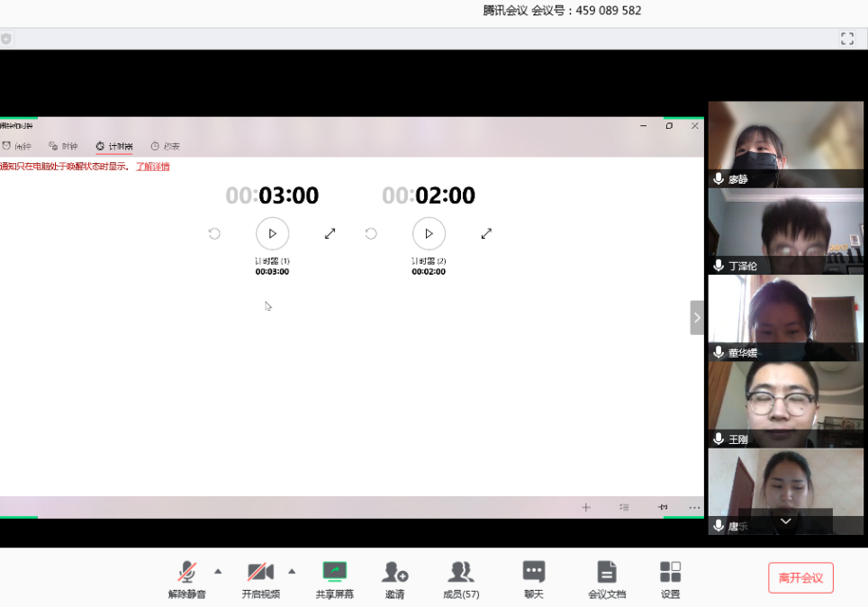Switch to the 秒表 stopwatch tab
Screen dimensions: 868x607
165,146
